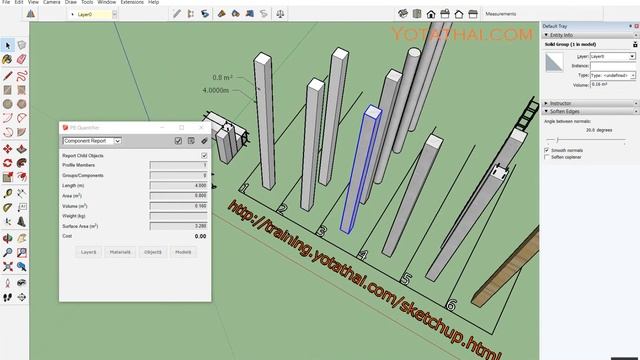Select the Rotate tool
This screenshot has height=360, width=640.
(x=7, y=163)
